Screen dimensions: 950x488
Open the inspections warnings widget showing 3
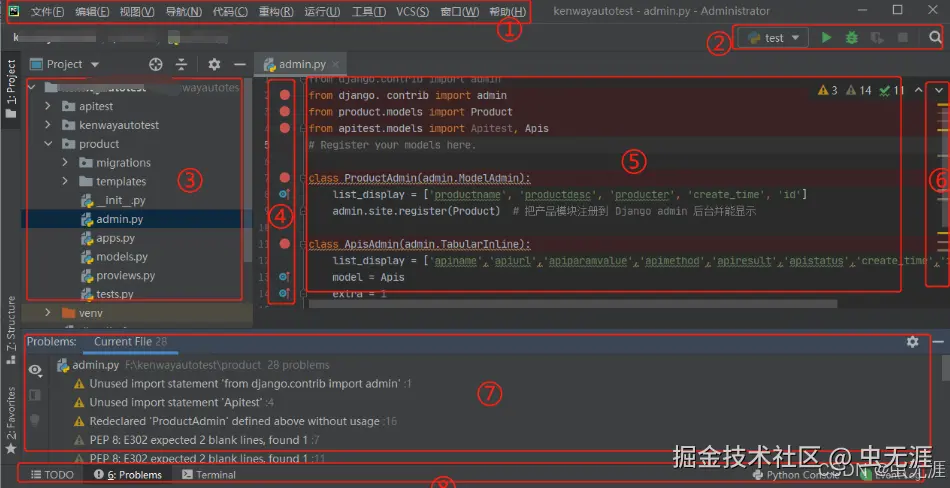point(828,90)
